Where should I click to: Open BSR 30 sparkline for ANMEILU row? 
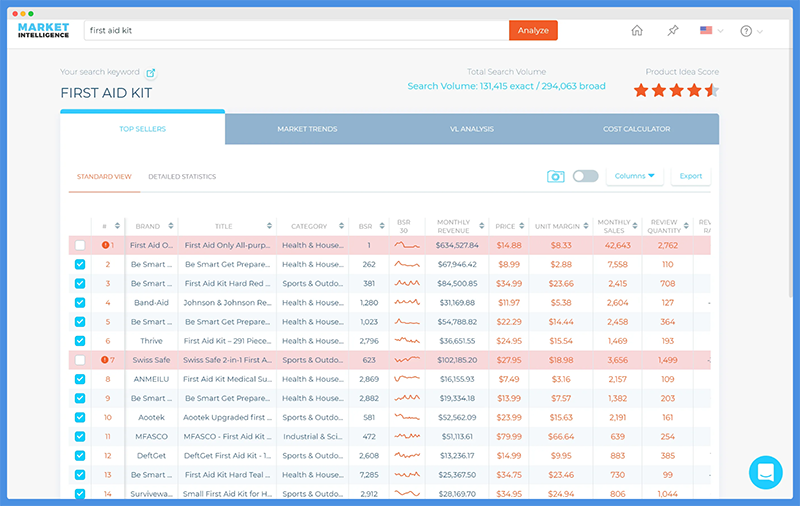coord(407,379)
